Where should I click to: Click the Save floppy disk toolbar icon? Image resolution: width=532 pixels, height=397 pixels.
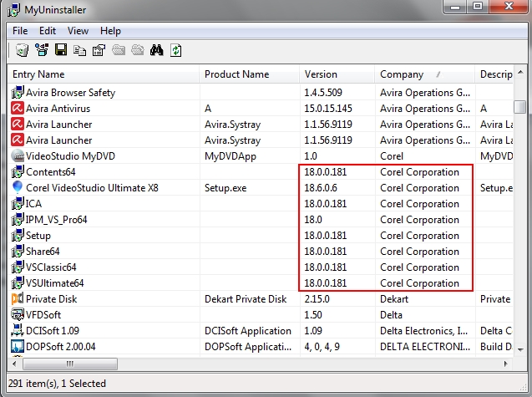coord(60,51)
